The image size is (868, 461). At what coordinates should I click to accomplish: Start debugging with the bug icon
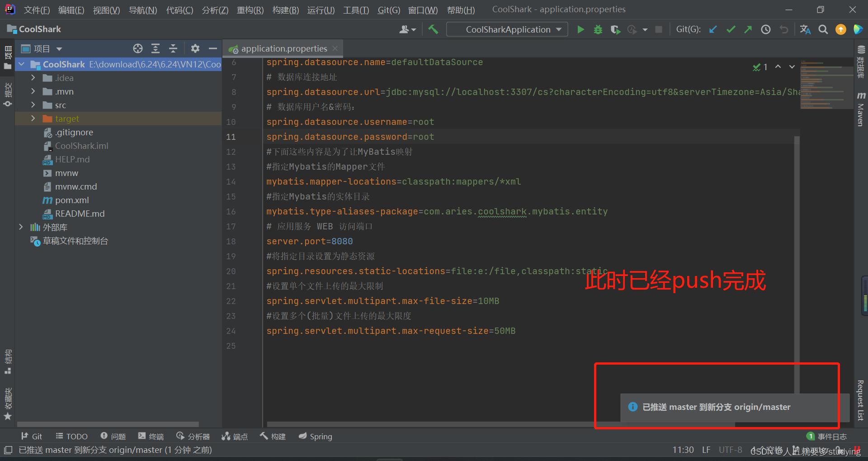pos(598,29)
